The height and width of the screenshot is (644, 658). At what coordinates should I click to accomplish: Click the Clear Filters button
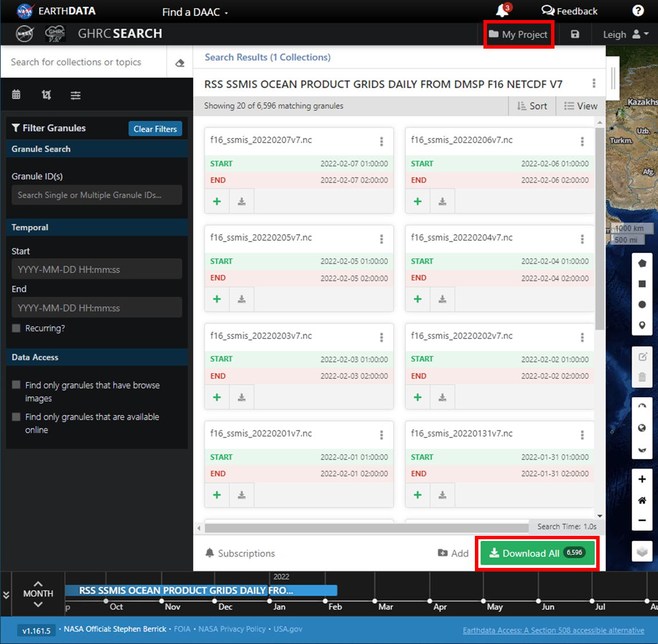(x=155, y=129)
